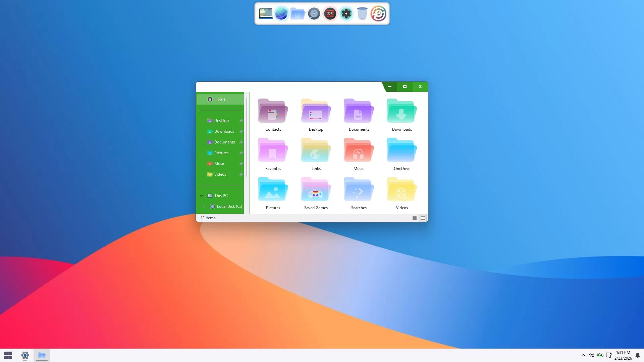
Task: Go to Home in the navigation sidebar
Action: 220,99
